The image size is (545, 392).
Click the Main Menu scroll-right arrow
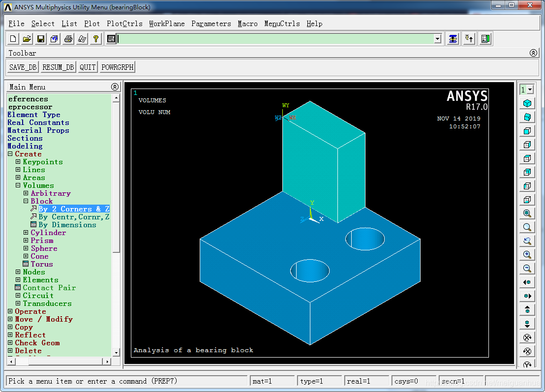point(107,362)
